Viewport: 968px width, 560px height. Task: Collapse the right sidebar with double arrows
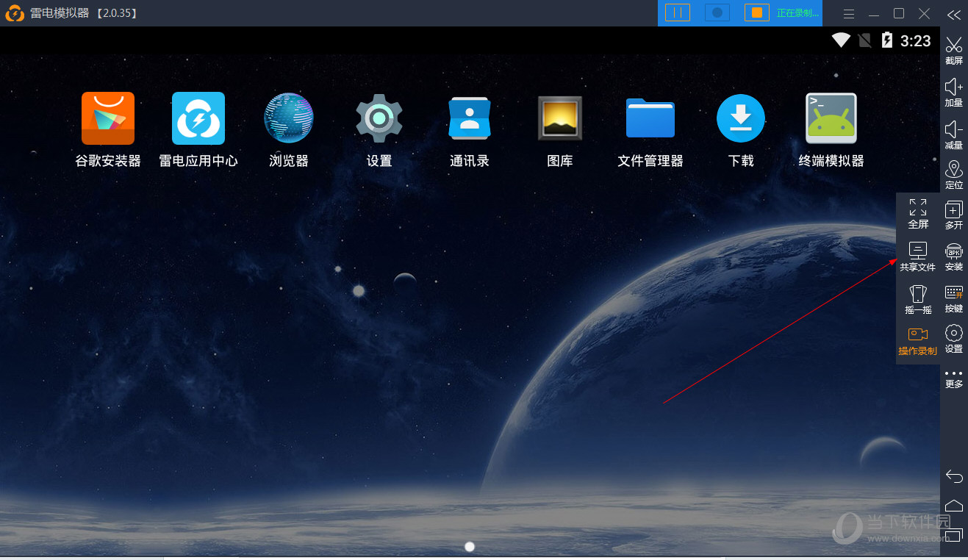954,14
